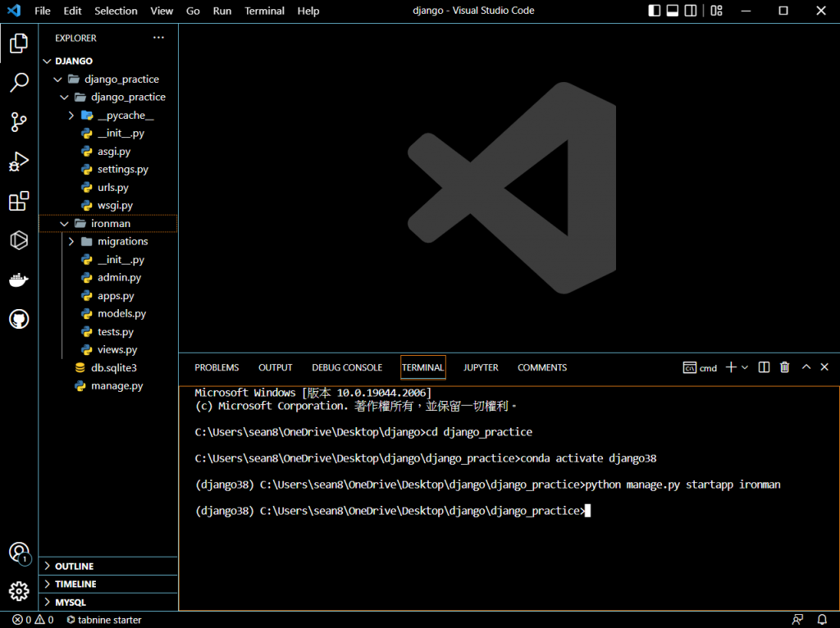Image resolution: width=840 pixels, height=628 pixels.
Task: Open the Manage gear icon
Action: (19, 591)
